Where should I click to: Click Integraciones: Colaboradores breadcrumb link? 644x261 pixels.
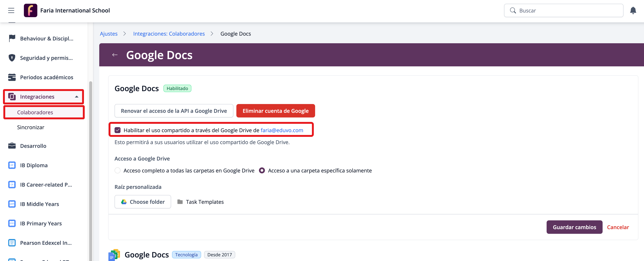click(169, 34)
